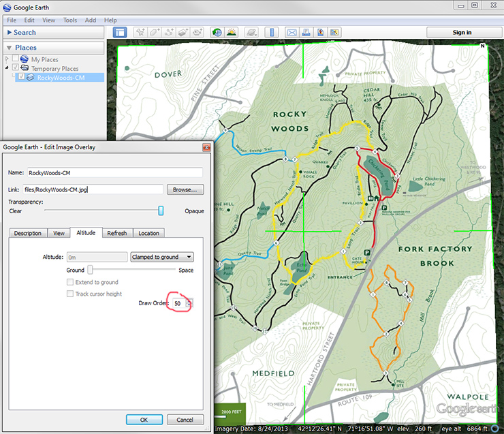504x434 pixels.
Task: Click the print icon in toolbar
Action: click(x=306, y=32)
